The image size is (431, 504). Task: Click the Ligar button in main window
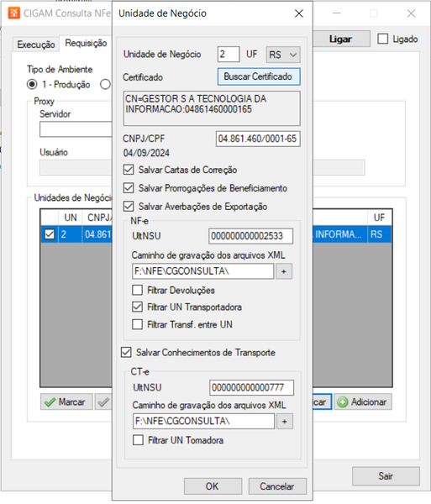point(341,39)
